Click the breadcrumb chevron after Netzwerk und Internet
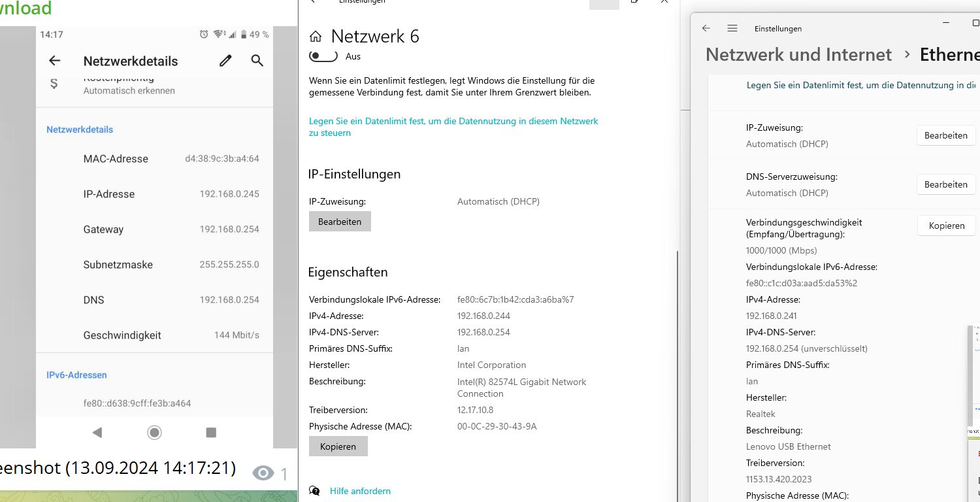 [907, 54]
